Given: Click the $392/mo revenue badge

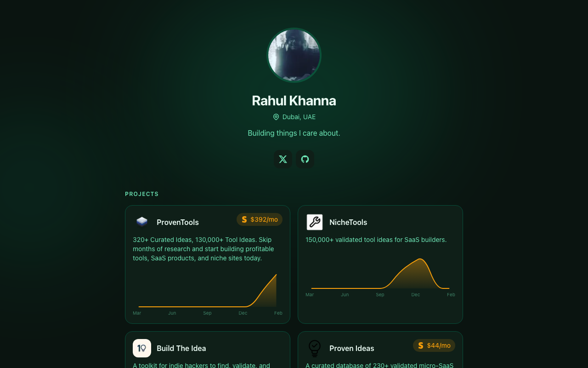Looking at the screenshot, I should click(x=260, y=219).
